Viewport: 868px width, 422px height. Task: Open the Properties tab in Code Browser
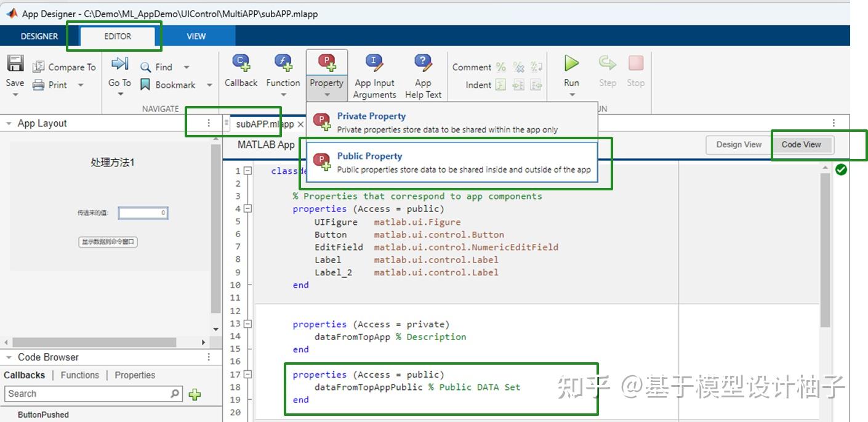pyautogui.click(x=135, y=375)
